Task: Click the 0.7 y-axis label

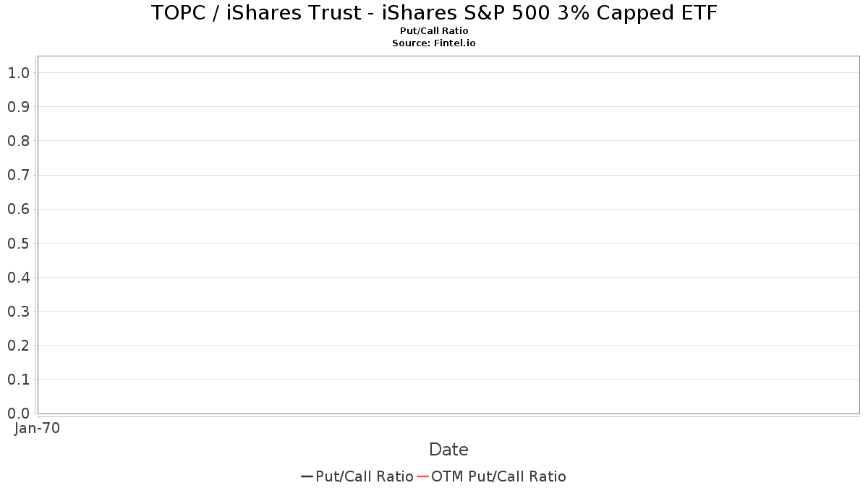Action: tap(19, 175)
